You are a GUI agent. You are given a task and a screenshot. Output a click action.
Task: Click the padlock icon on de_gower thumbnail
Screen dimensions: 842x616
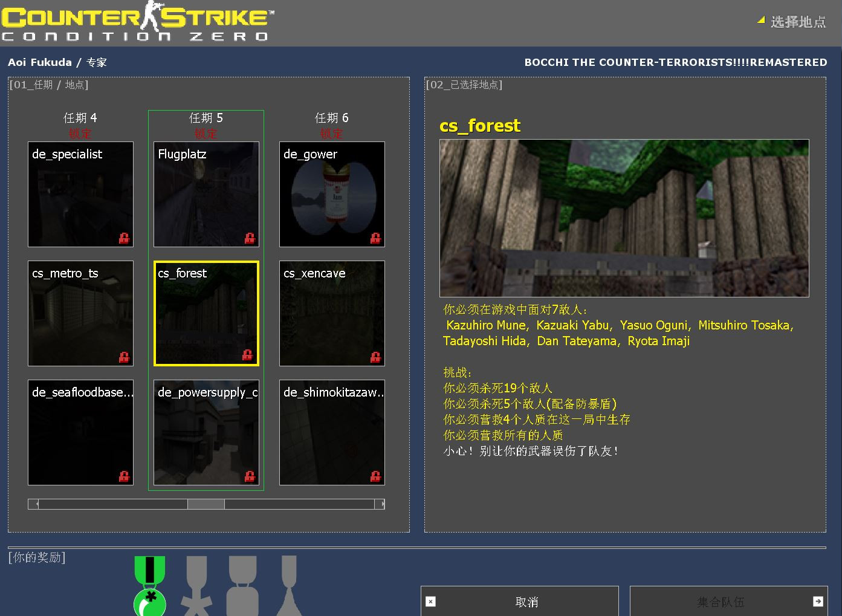coord(375,239)
